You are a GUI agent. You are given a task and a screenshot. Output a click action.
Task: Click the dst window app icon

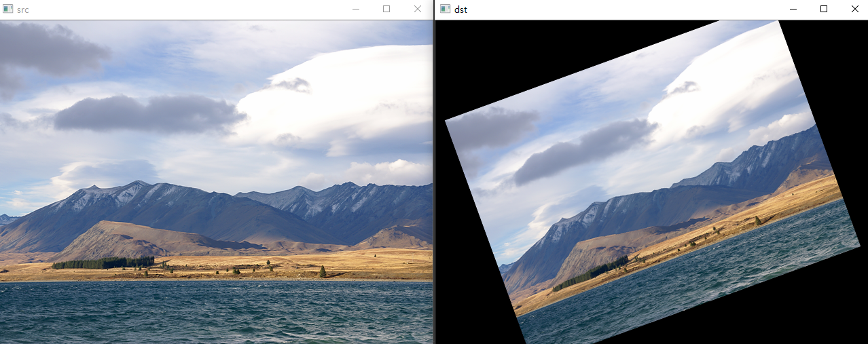point(445,9)
